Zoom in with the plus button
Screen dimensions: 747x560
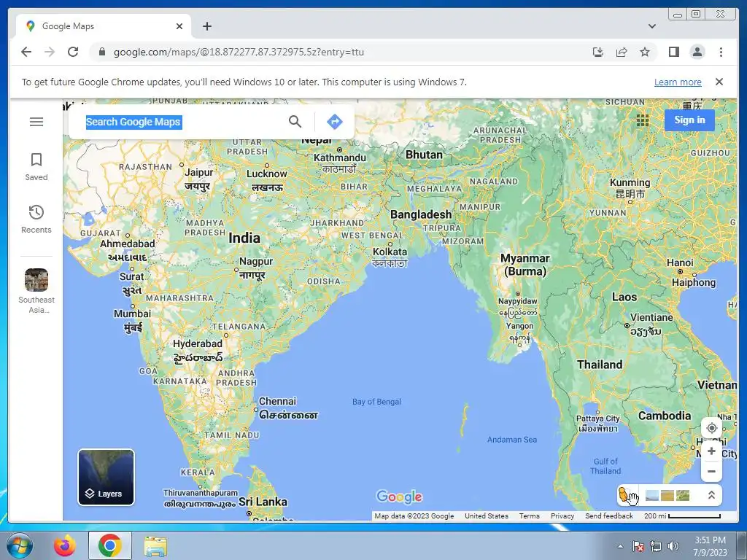pyautogui.click(x=711, y=451)
